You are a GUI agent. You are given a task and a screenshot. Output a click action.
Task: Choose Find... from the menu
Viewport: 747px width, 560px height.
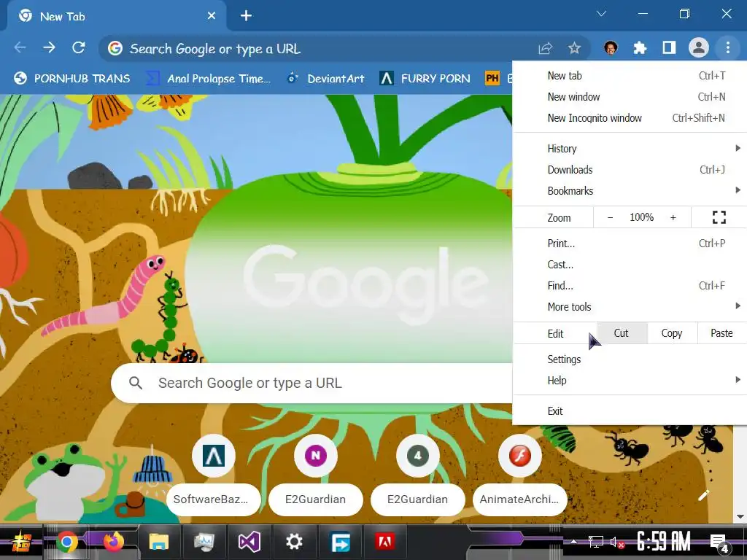630,285
